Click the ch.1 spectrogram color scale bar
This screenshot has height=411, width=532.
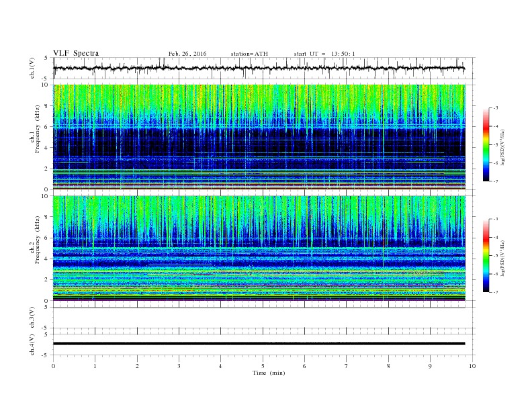tap(486, 145)
